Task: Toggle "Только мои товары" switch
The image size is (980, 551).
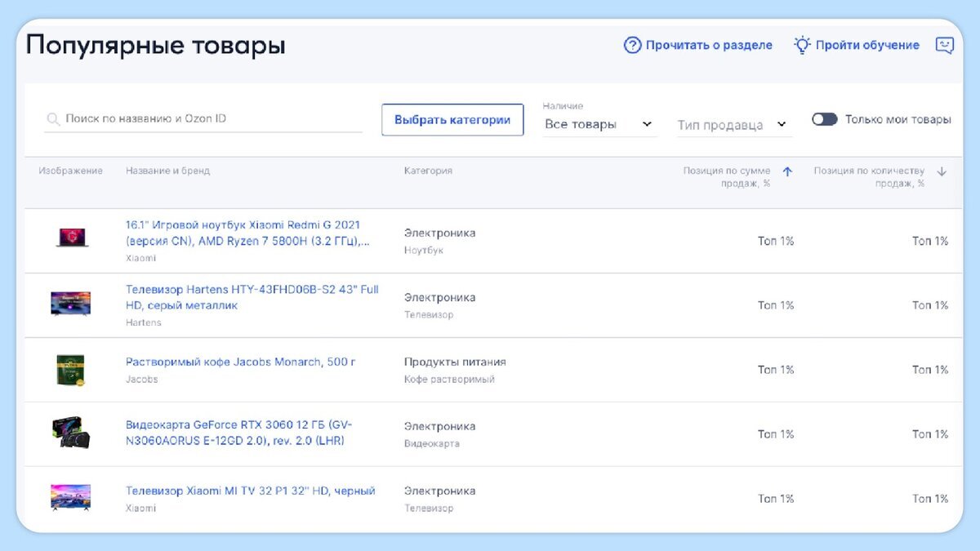Action: 825,119
